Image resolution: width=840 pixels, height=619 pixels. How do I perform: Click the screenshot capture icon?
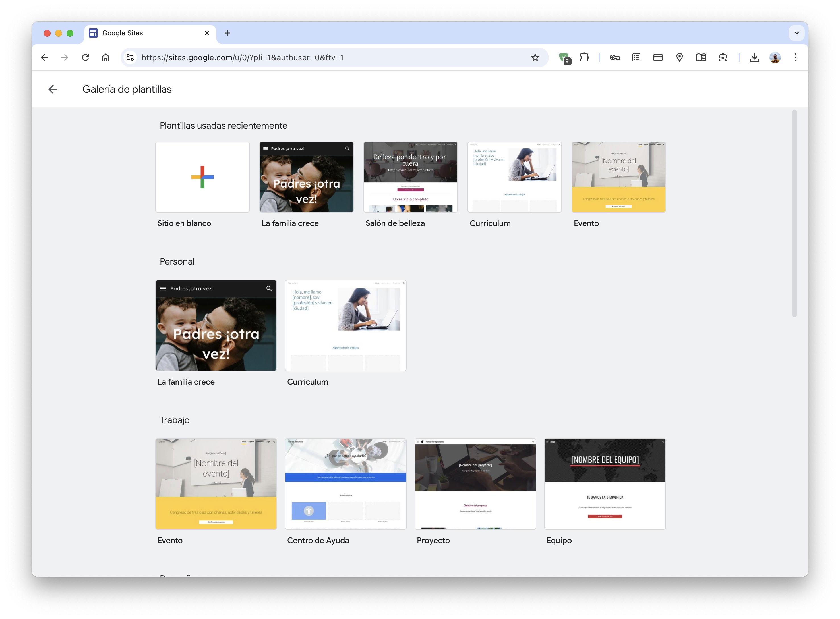(723, 57)
